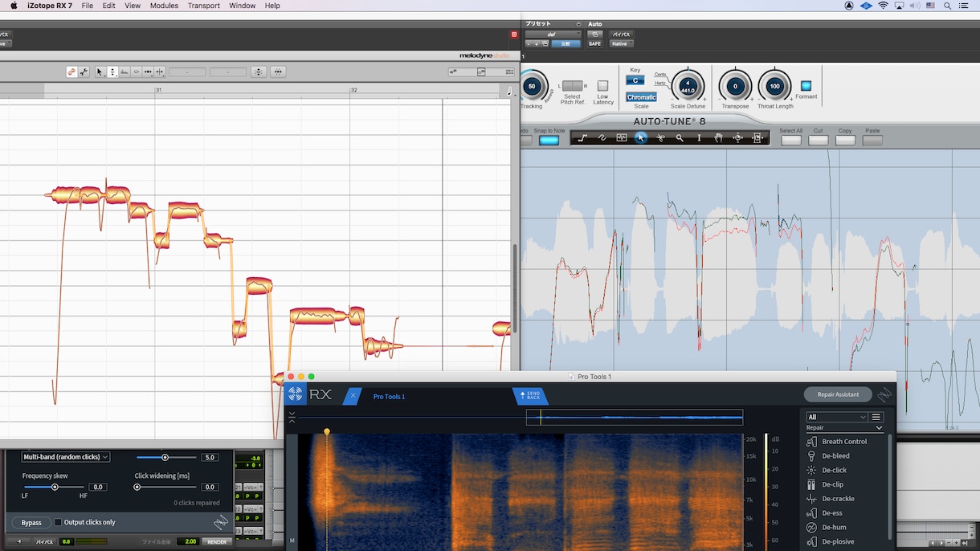Click the RENDER button
This screenshot has height=551, width=980.
pos(217,542)
